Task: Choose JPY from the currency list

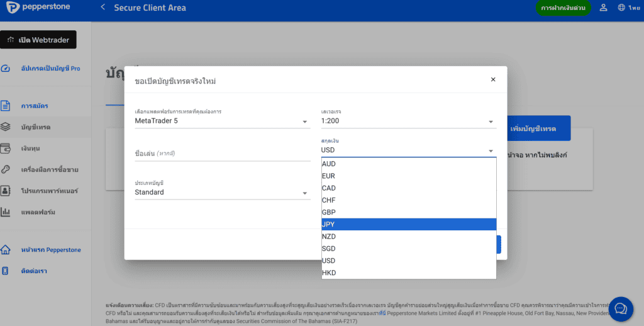Action: click(409, 224)
